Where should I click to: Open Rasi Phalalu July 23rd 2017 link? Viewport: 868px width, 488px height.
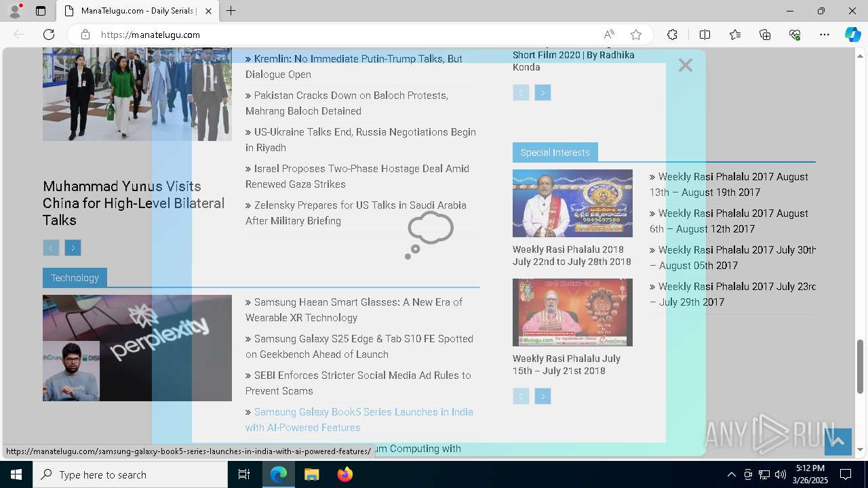pyautogui.click(x=732, y=294)
